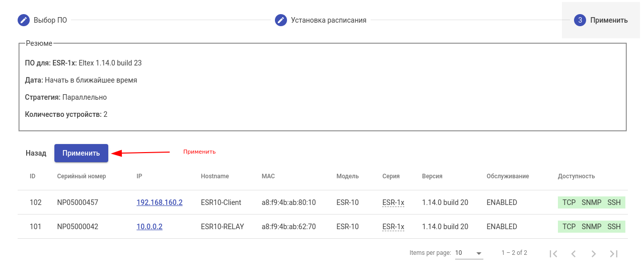Click the step 3 circle icon
Screen dimensions: 644x277
click(x=580, y=20)
